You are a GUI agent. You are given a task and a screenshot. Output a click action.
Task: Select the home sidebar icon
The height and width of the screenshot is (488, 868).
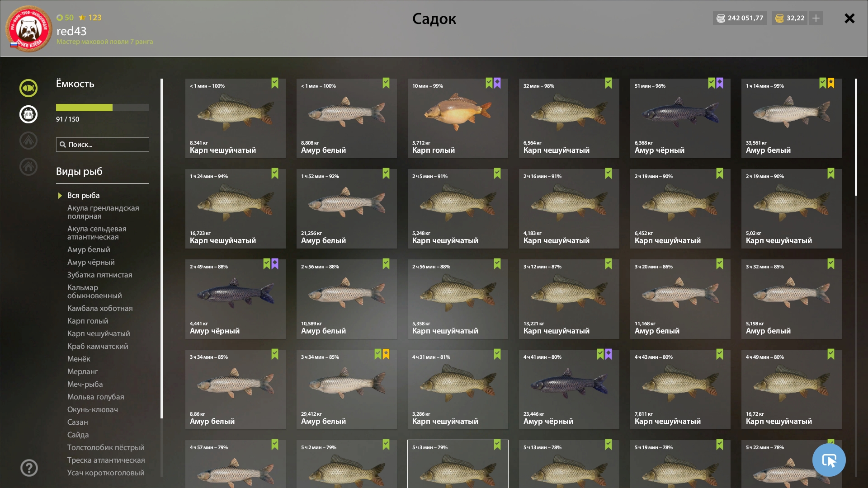point(28,167)
